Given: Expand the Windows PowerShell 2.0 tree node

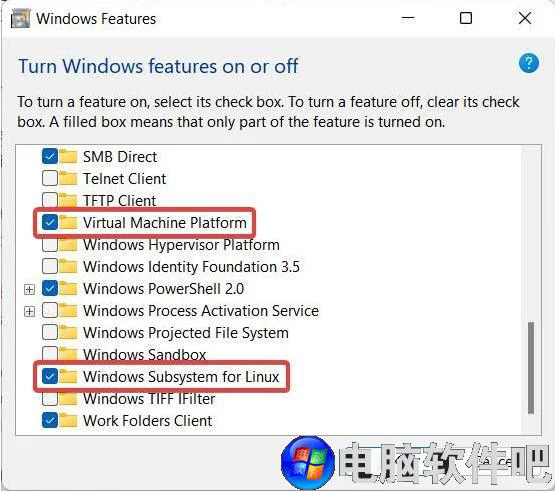Looking at the screenshot, I should coord(29,290).
